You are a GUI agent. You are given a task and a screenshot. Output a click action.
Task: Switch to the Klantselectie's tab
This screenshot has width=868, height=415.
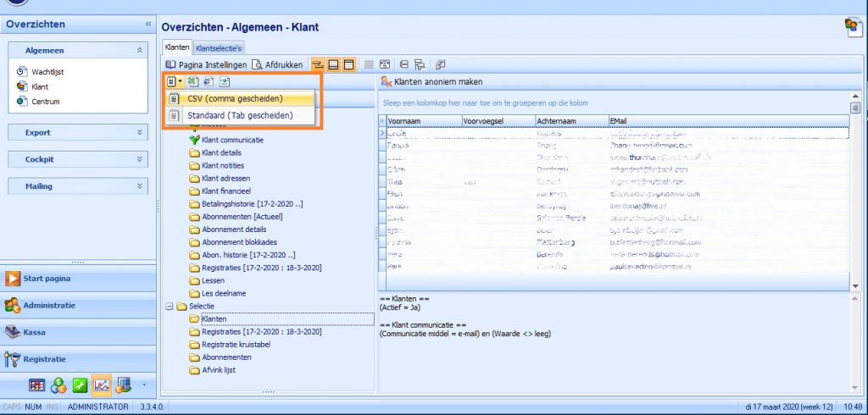[220, 48]
